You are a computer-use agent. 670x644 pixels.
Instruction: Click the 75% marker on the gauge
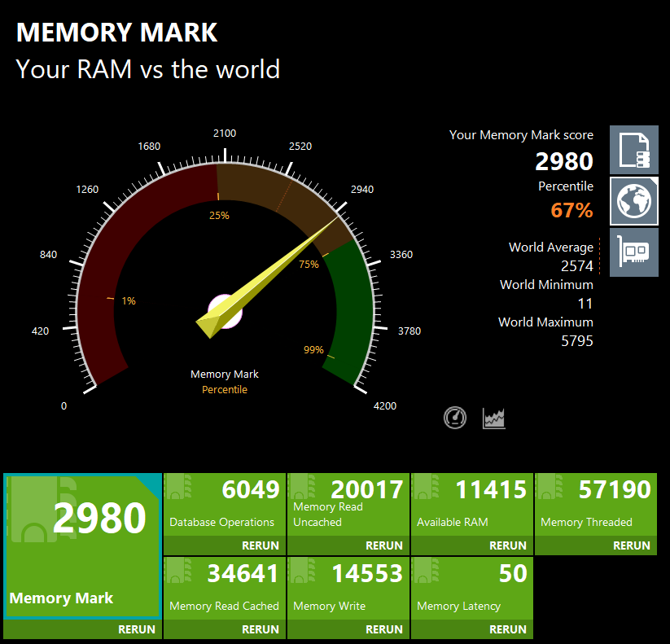pyautogui.click(x=309, y=264)
